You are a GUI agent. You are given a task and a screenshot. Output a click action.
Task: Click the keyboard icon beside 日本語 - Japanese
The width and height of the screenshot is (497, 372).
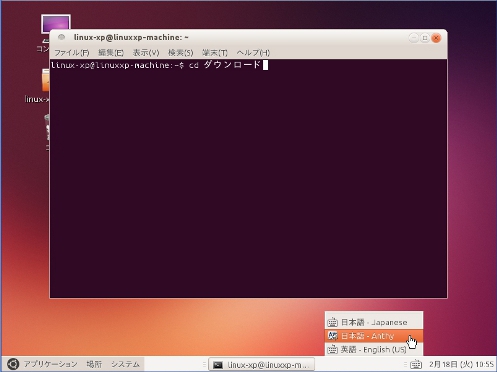pos(332,322)
